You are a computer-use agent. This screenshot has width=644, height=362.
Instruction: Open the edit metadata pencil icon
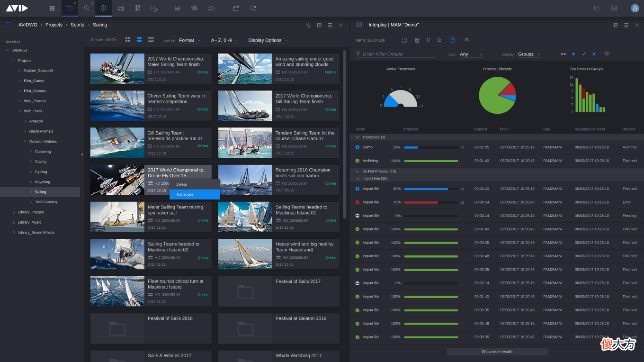tap(154, 8)
